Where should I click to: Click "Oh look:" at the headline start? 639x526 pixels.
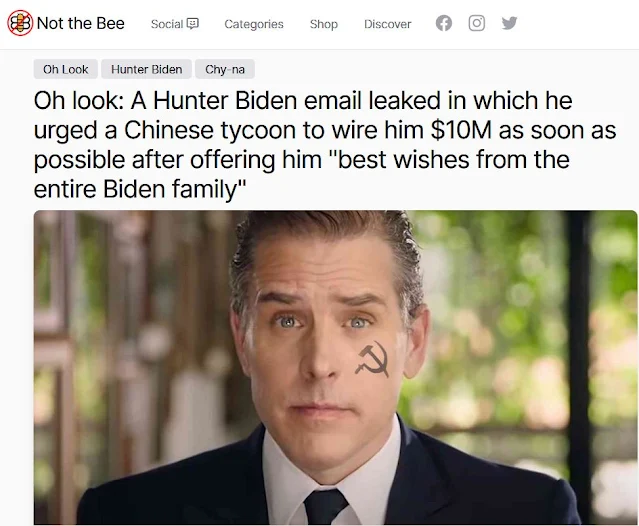(x=78, y=100)
